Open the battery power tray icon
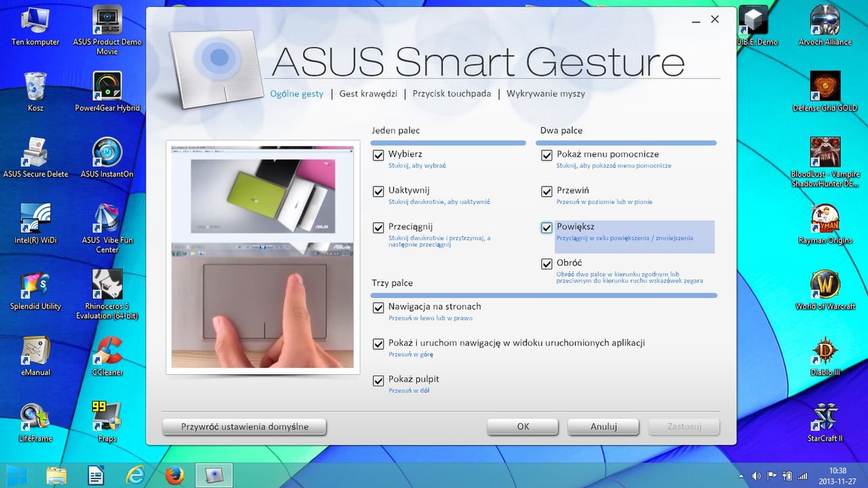868x488 pixels. click(787, 476)
